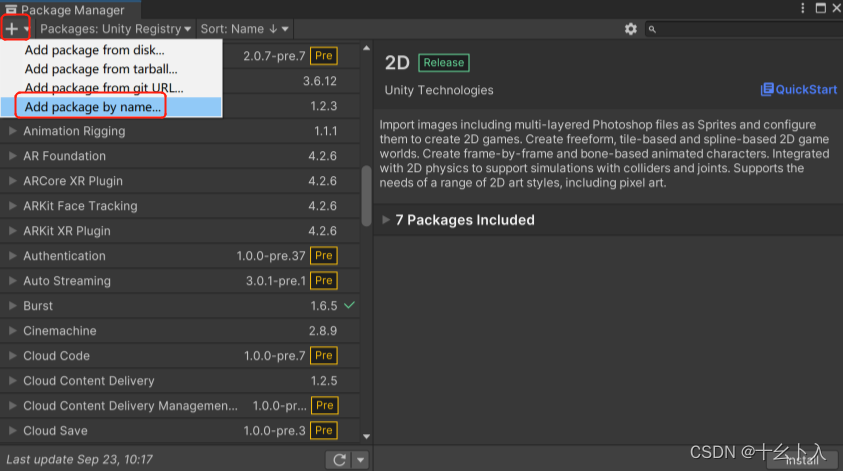Click the Unity Technologies author text
Image resolution: width=843 pixels, height=471 pixels.
tap(439, 90)
